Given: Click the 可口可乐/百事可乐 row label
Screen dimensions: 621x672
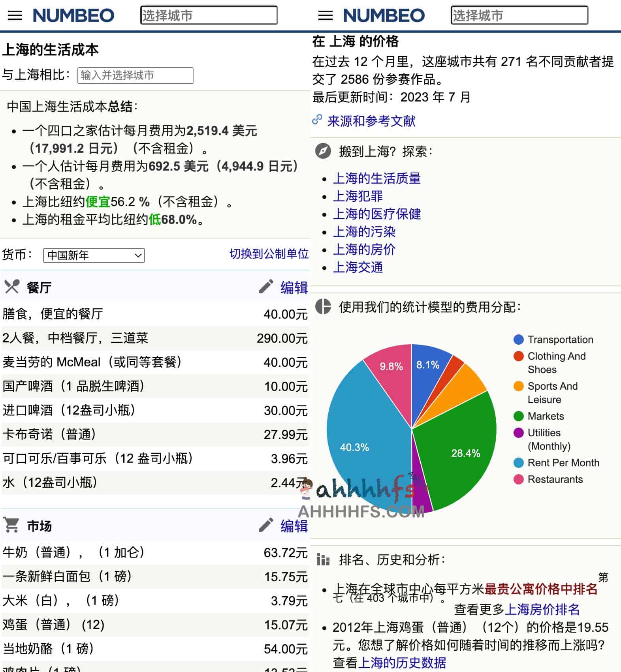Looking at the screenshot, I should pos(98,458).
